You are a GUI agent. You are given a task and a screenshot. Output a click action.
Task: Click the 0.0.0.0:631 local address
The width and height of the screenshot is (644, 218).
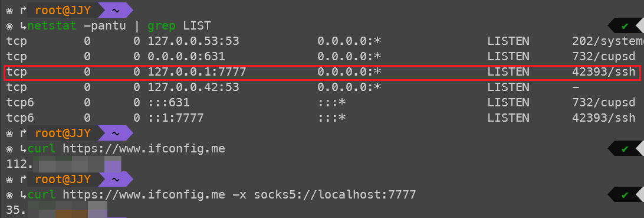[x=186, y=56]
